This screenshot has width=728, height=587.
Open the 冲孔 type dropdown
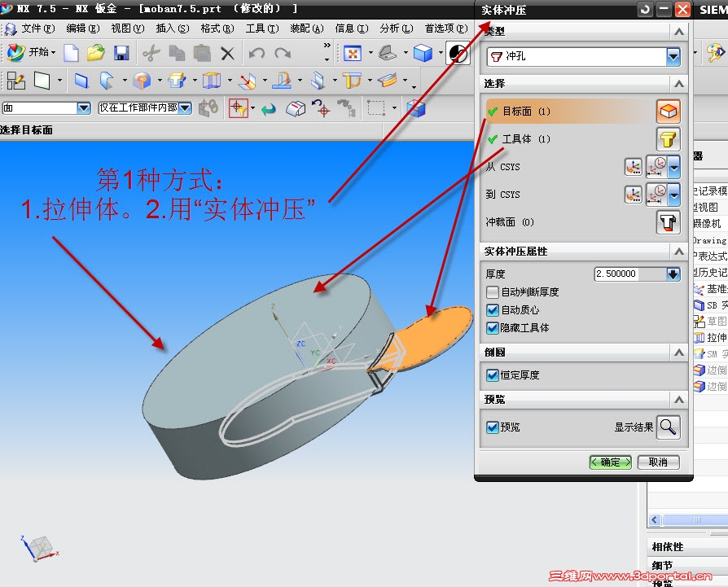pos(673,57)
